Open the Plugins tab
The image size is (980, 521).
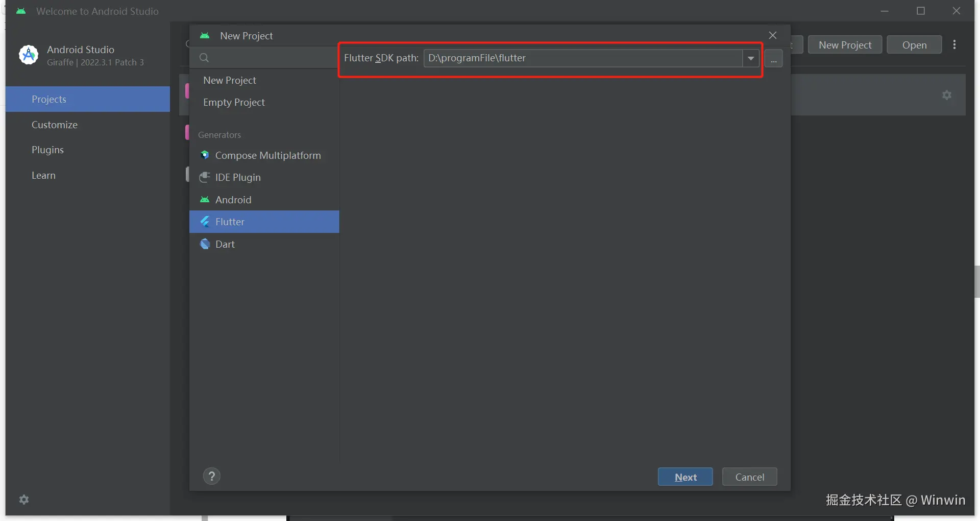(88, 150)
